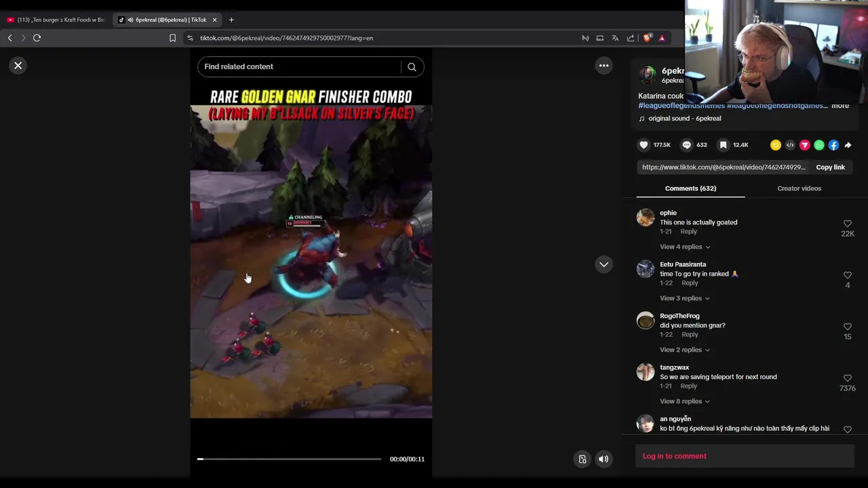Switch to the YouTube Kraft Foodi tab

point(56,20)
